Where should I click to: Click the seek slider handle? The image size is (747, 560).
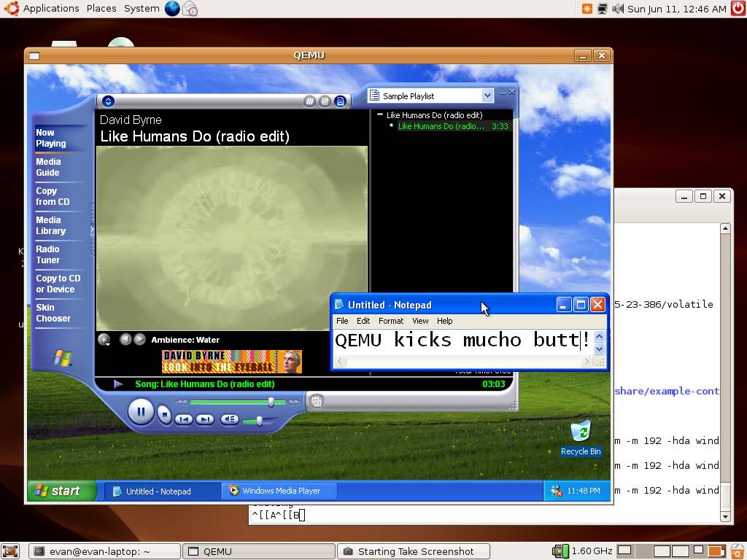271,402
